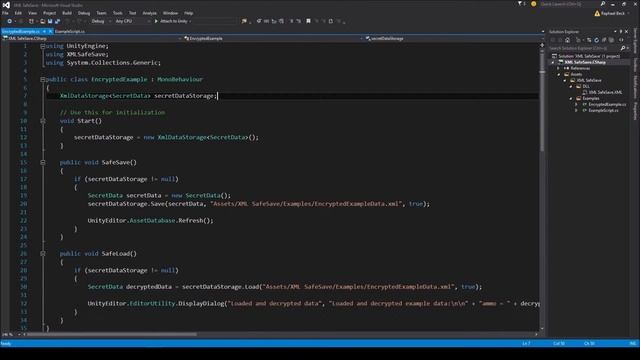Click the Ln 7 status bar entry
The width and height of the screenshot is (640, 360).
coord(526,344)
